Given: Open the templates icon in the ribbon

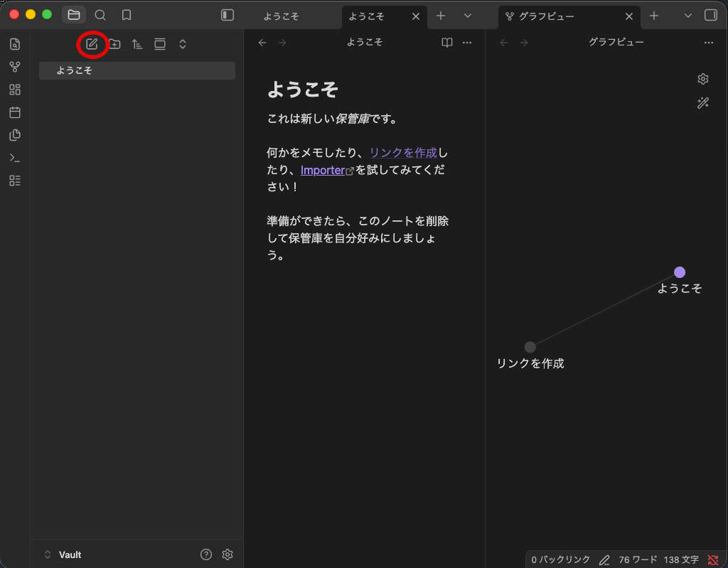Looking at the screenshot, I should pos(15,135).
